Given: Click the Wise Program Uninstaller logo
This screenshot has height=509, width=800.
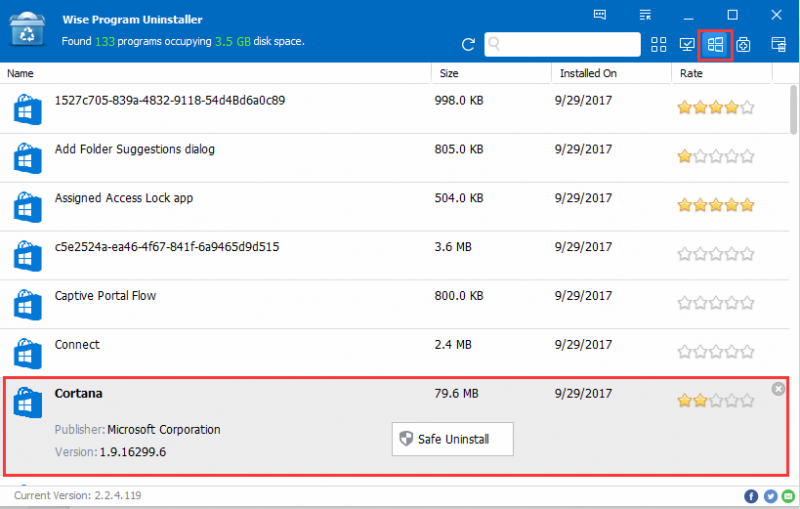Looking at the screenshot, I should 27,30.
